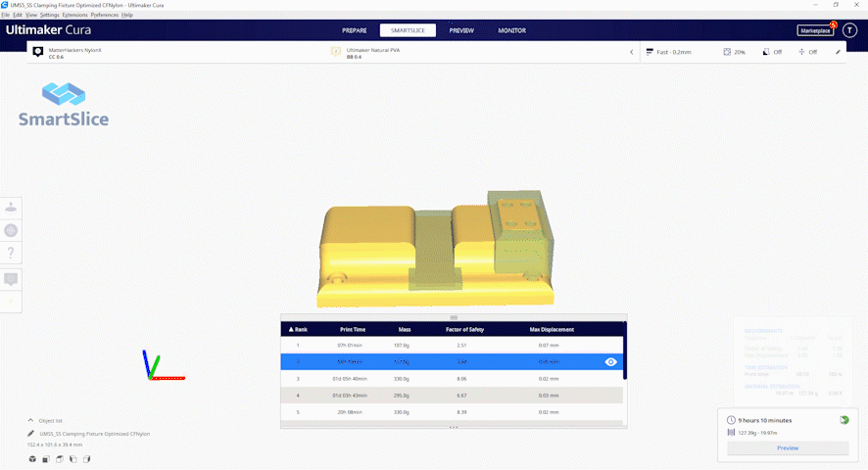868x470 pixels.
Task: Open the Edit menu
Action: [18, 15]
